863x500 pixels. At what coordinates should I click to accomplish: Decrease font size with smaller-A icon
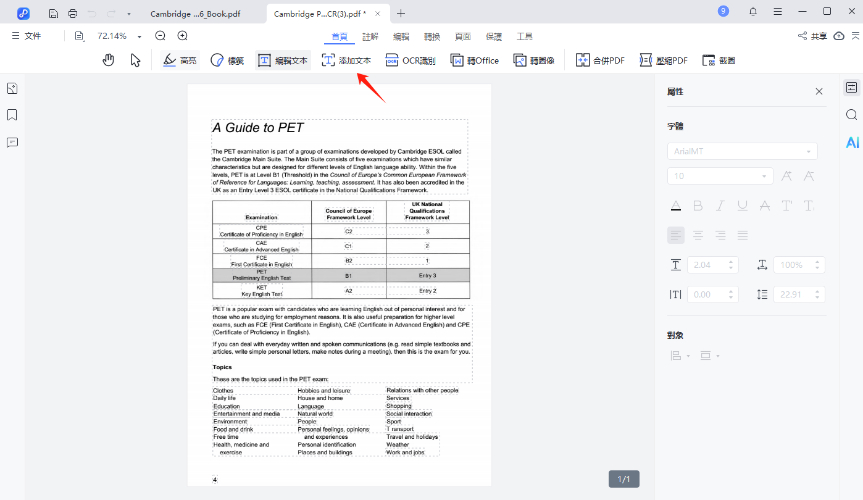tap(809, 176)
